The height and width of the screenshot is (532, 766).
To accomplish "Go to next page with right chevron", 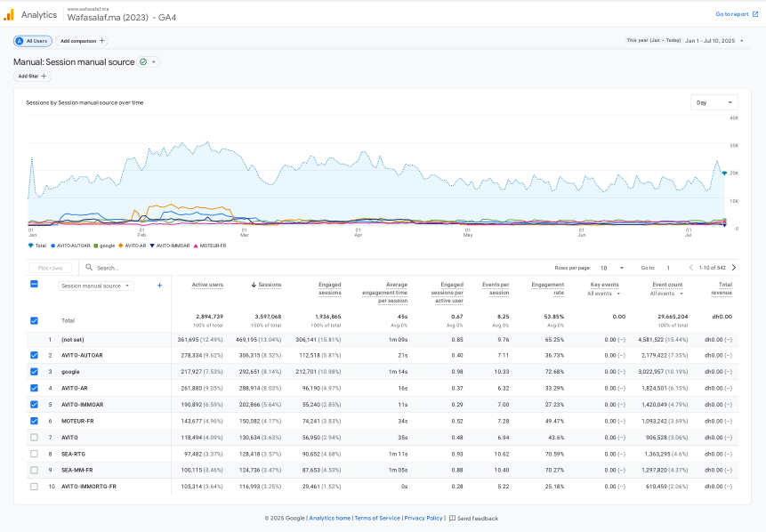I will click(734, 267).
